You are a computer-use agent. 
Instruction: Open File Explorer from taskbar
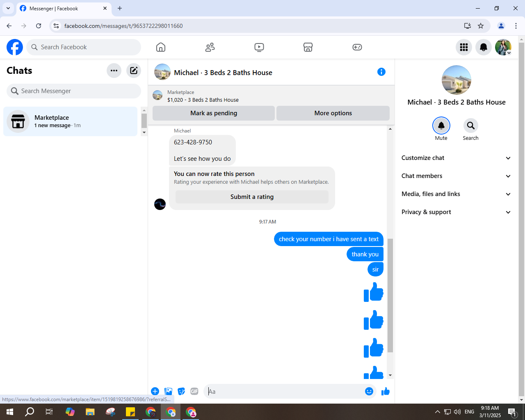point(90,412)
